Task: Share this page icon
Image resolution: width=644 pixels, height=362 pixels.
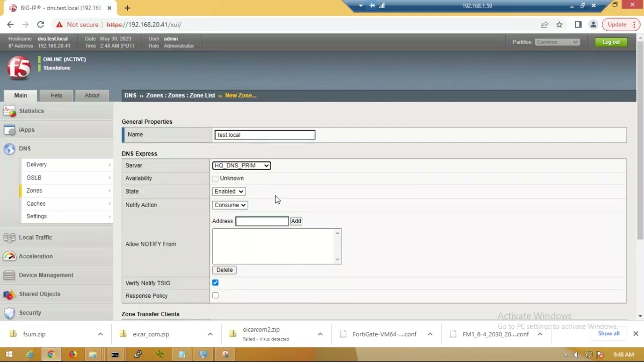Action: [544, 24]
